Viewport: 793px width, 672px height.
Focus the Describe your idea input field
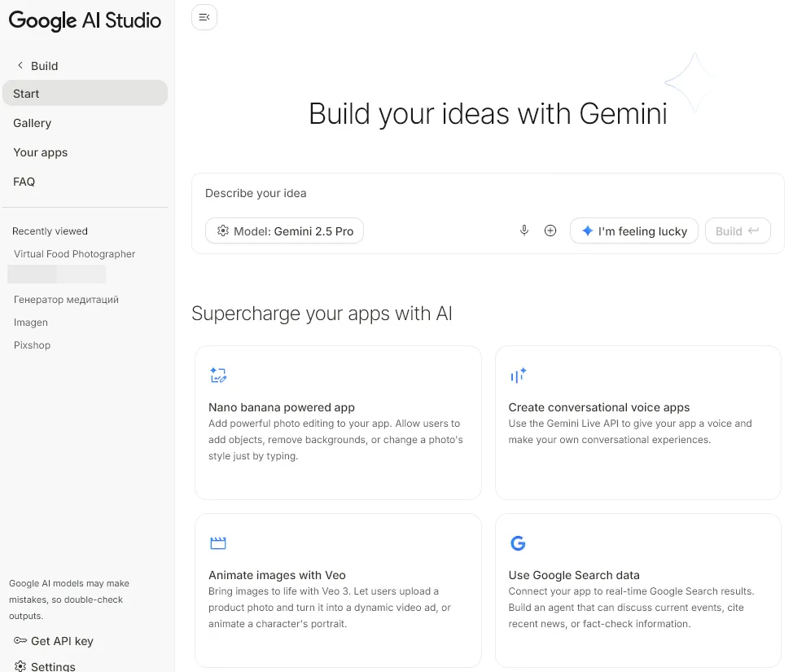(480, 194)
